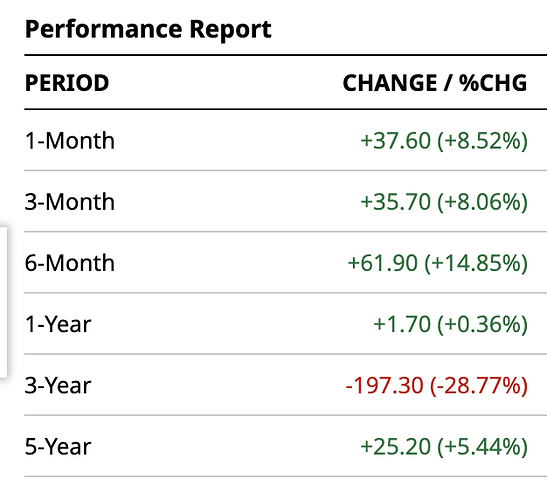Select the 3-Month period row

click(286, 201)
